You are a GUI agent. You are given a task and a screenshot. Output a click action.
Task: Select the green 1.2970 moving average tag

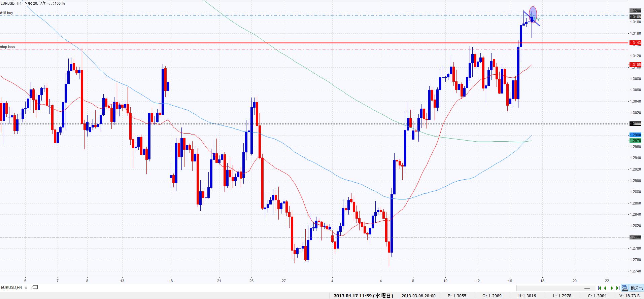coord(635,141)
